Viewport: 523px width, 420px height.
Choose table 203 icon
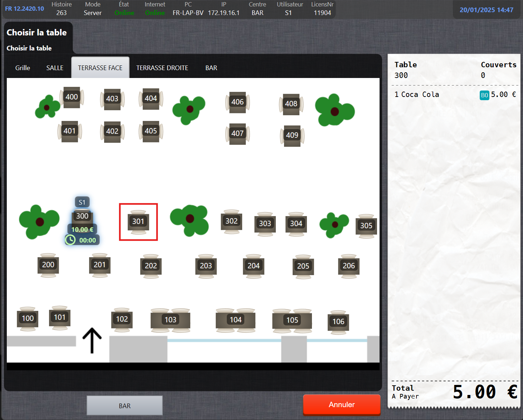coord(206,266)
